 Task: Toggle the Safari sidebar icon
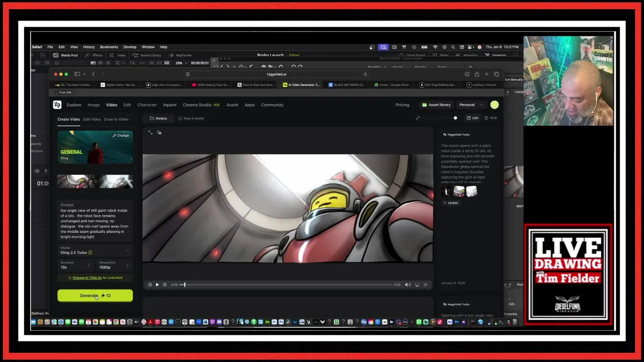click(77, 74)
